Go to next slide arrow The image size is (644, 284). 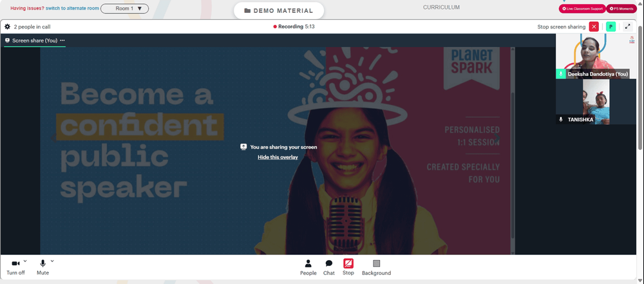point(497,138)
